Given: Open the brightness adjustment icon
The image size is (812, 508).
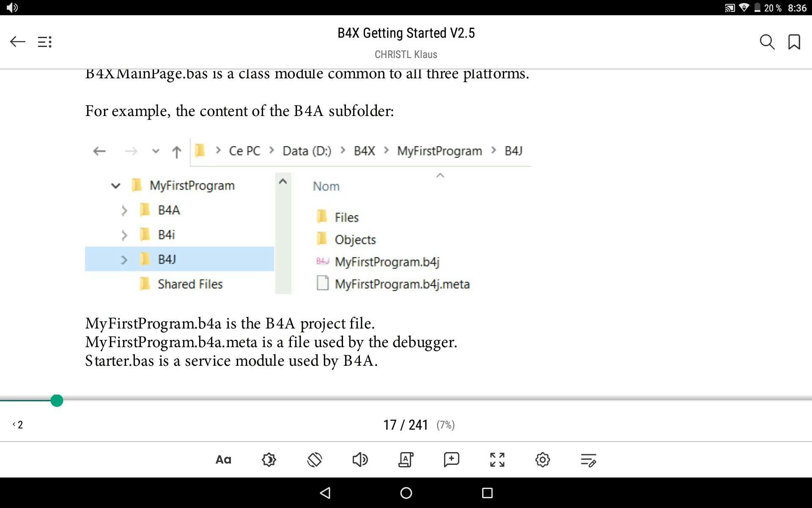Looking at the screenshot, I should 269,460.
